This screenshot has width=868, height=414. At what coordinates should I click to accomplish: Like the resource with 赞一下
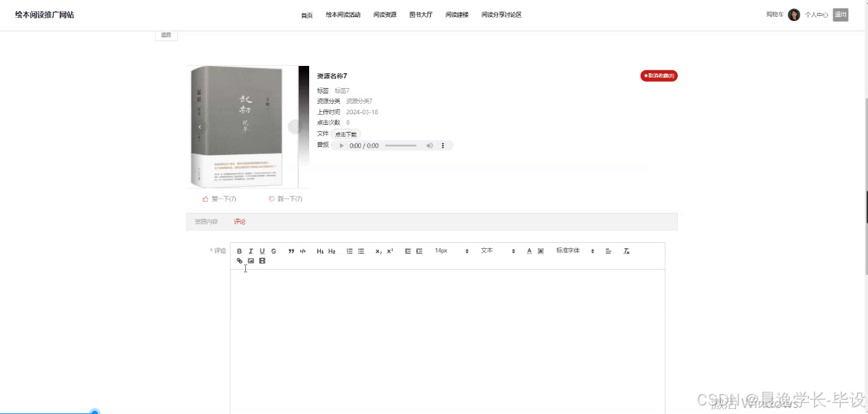(220, 199)
